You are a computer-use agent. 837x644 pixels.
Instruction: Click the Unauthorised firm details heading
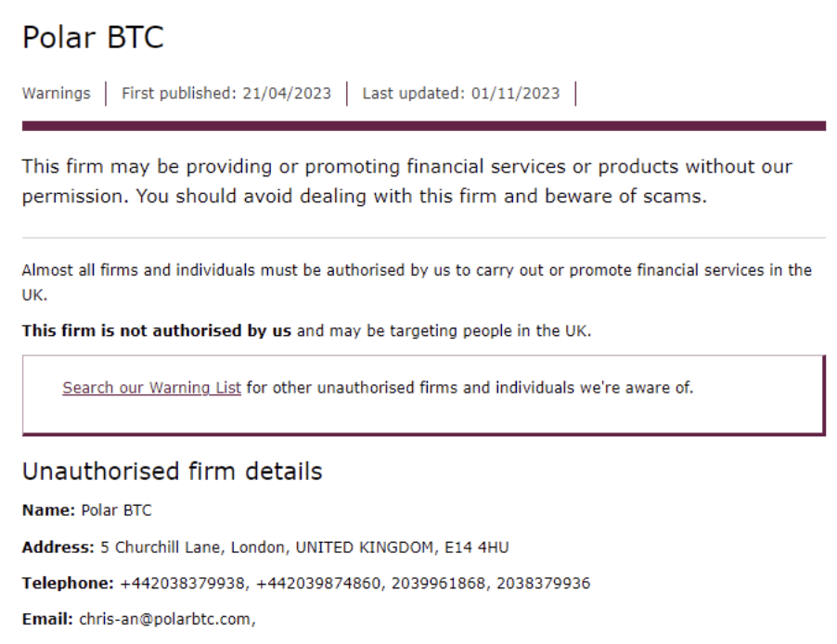click(173, 471)
